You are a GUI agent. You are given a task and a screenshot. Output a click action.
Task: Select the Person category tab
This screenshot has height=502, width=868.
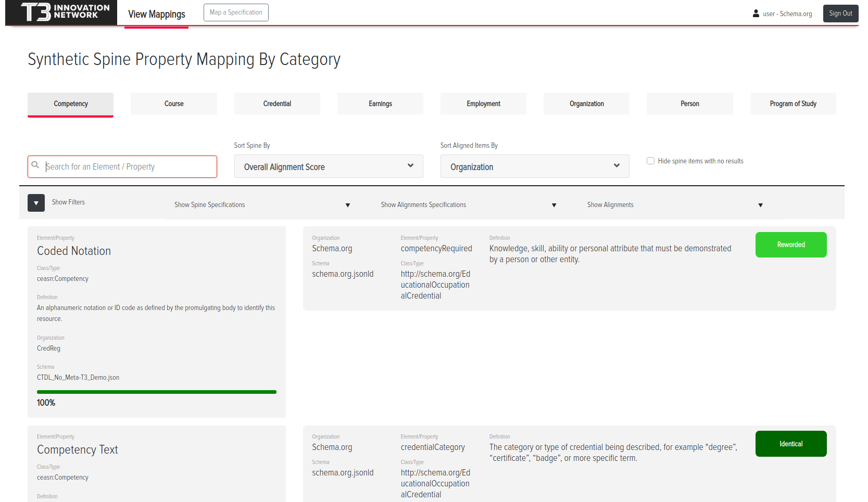[x=690, y=104]
